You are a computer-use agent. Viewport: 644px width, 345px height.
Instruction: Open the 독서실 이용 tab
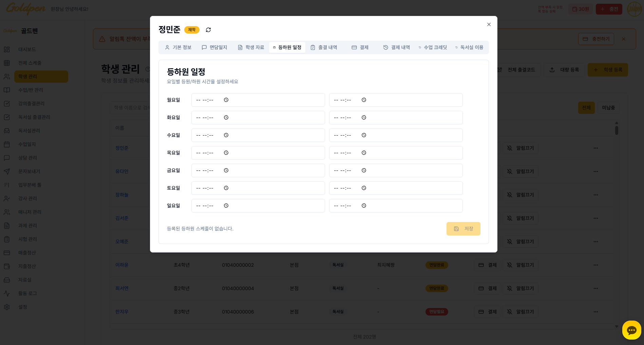tap(469, 47)
